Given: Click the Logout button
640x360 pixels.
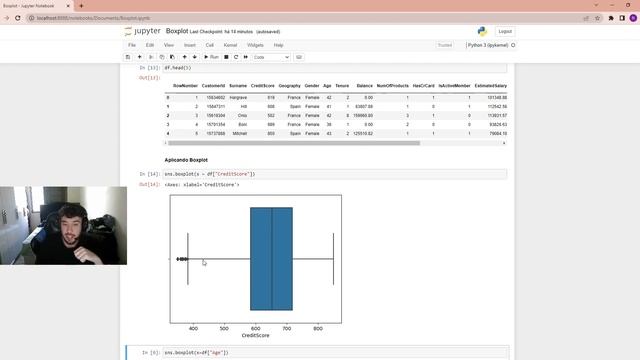Looking at the screenshot, I should click(x=505, y=31).
